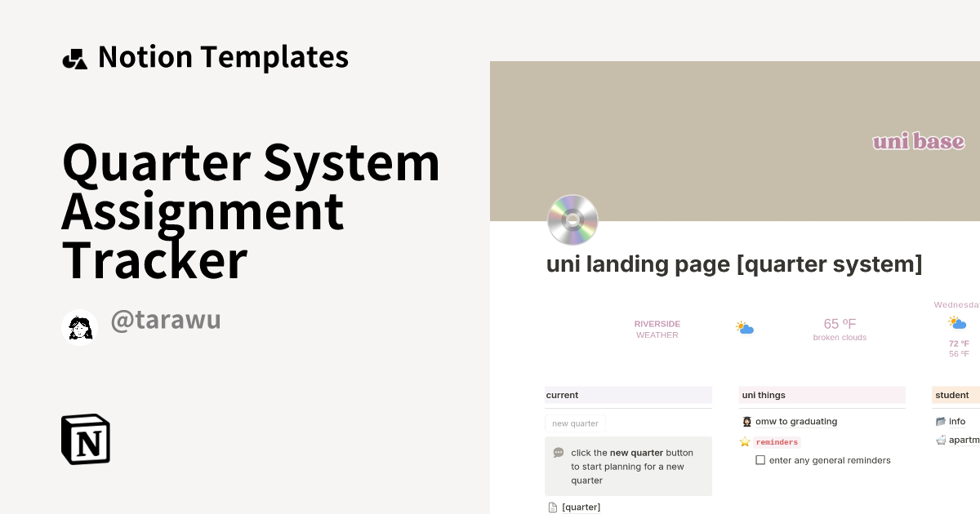
Task: Expand the reminders toggle list
Action: point(777,441)
